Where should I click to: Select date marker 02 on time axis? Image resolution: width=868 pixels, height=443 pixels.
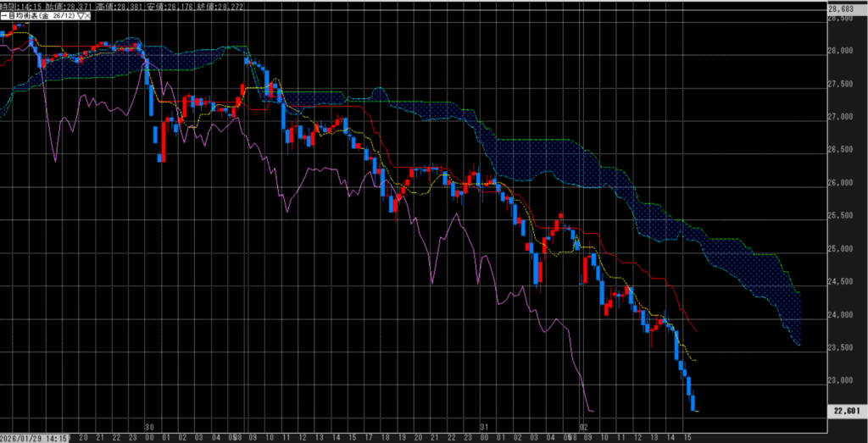[x=583, y=426]
